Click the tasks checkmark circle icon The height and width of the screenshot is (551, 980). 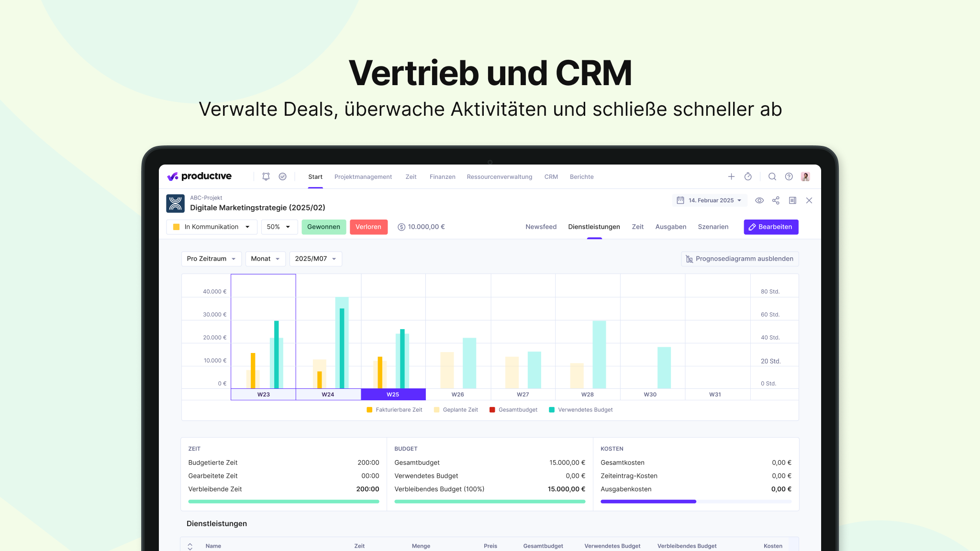(283, 176)
